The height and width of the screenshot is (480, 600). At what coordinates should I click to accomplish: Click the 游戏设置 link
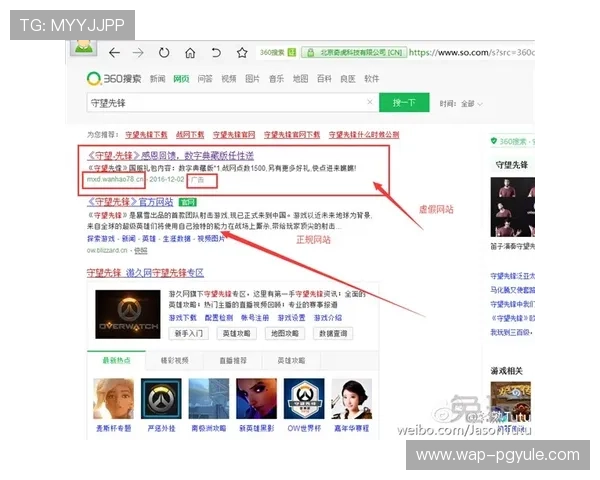pyautogui.click(x=292, y=318)
